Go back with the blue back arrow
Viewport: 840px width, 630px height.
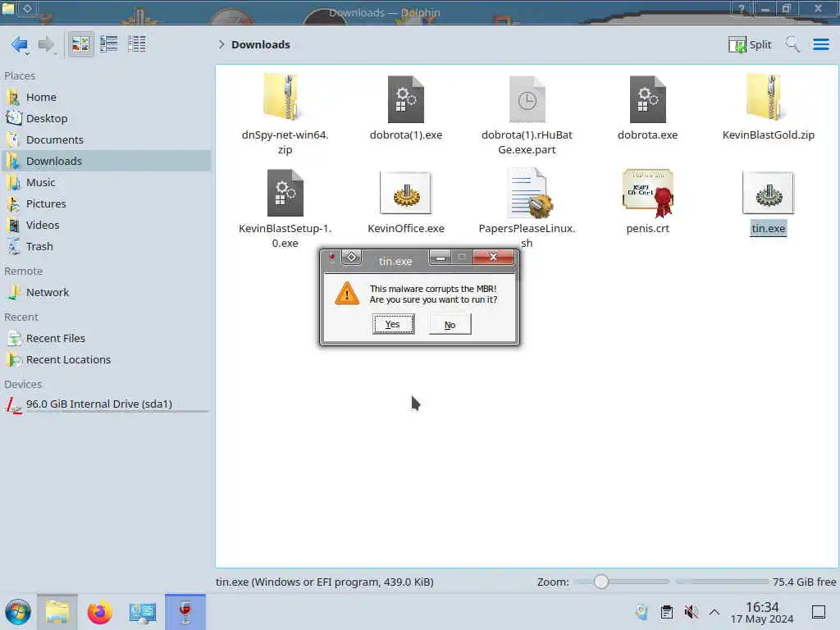click(20, 44)
